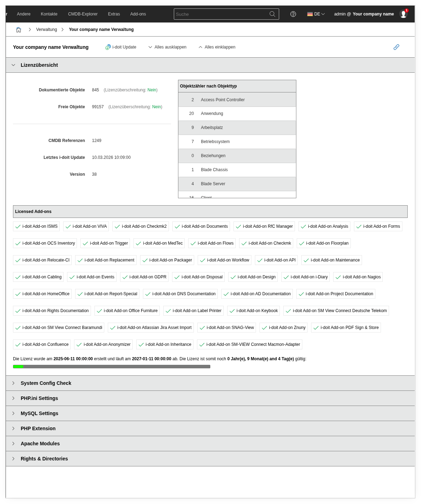Click into the Suche search field

click(x=221, y=14)
